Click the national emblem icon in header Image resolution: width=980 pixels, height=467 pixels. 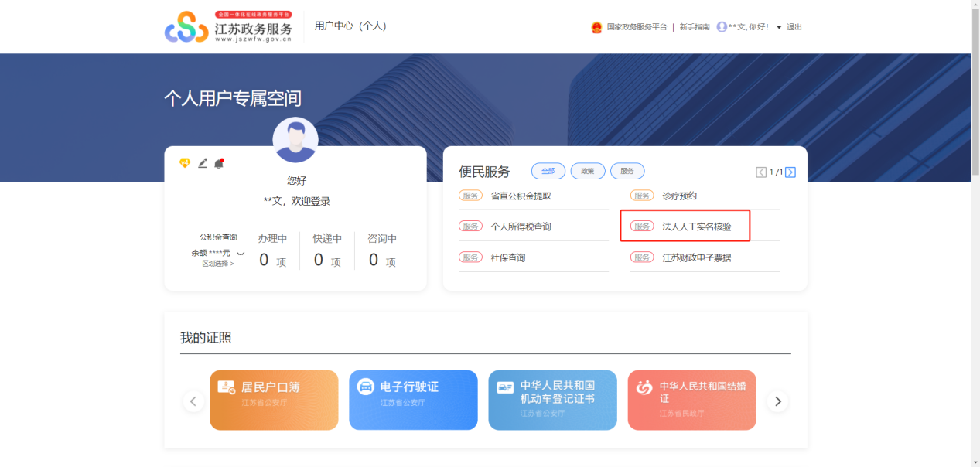click(596, 27)
